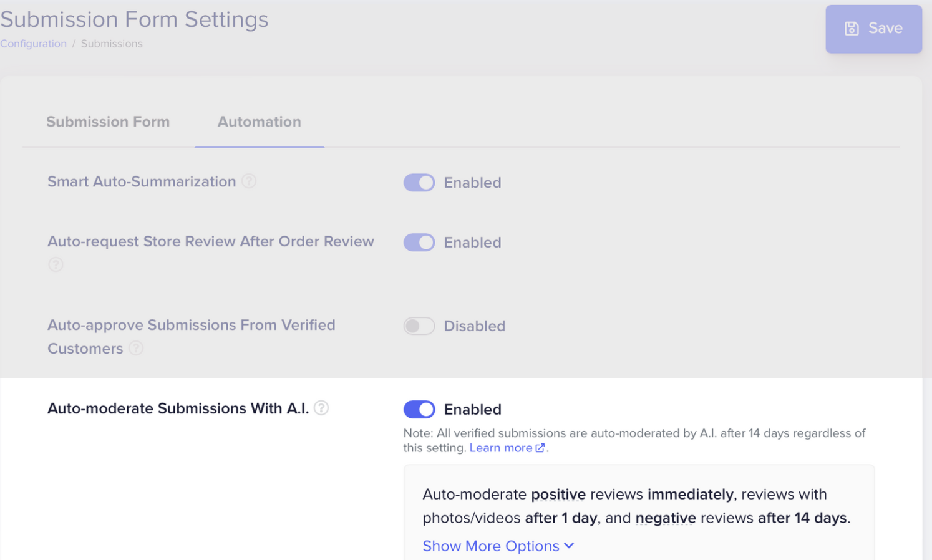
Task: Expand Show More Options
Action: [x=491, y=546]
